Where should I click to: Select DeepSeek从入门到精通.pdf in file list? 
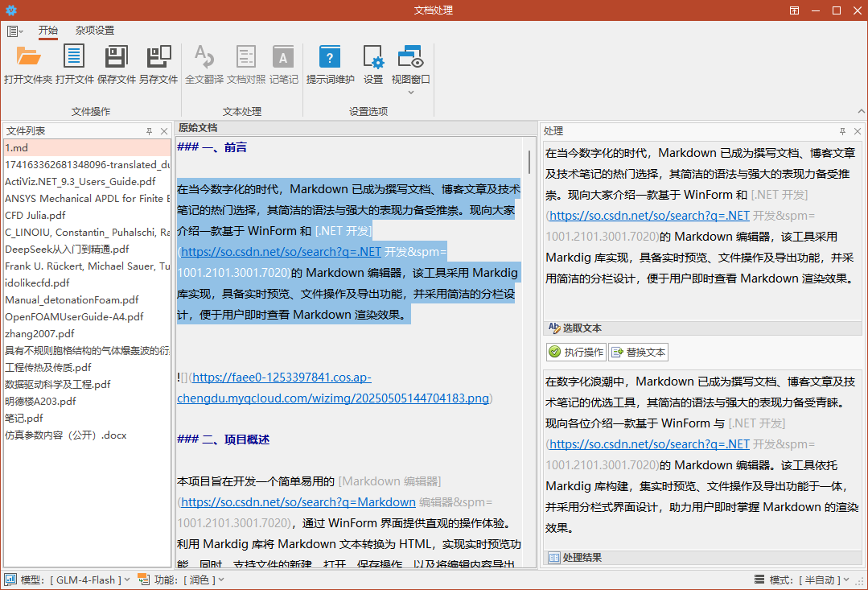click(x=67, y=249)
